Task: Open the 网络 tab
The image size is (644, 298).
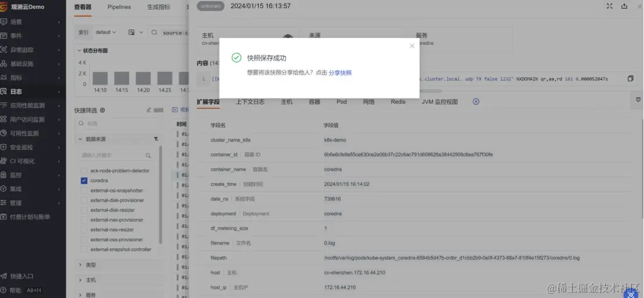Action: [x=369, y=101]
